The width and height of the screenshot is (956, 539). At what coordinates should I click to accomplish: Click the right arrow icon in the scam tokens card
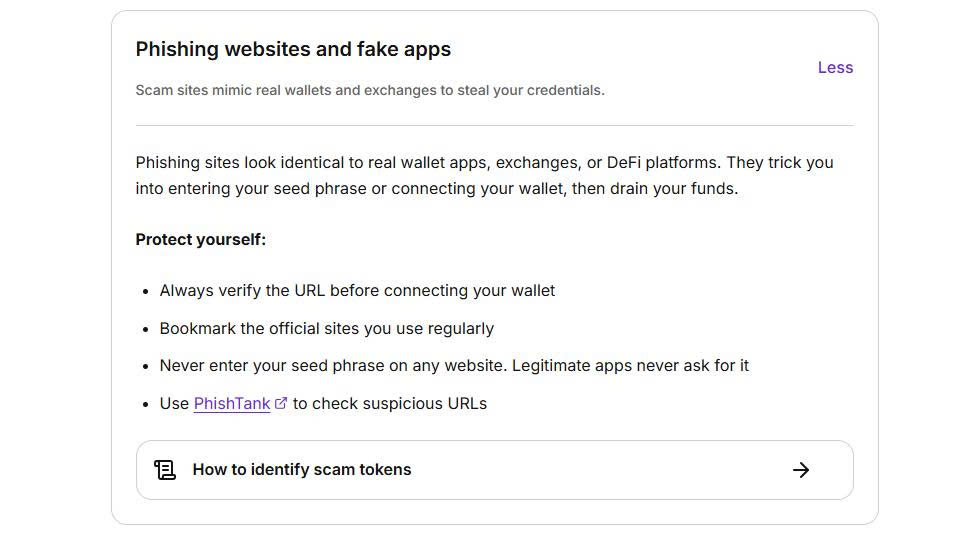point(801,470)
